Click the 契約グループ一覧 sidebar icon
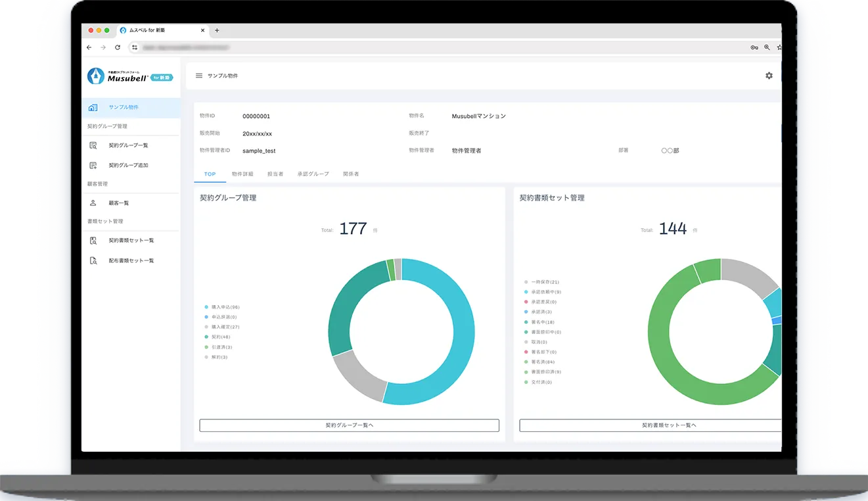This screenshot has height=501, width=868. 93,145
